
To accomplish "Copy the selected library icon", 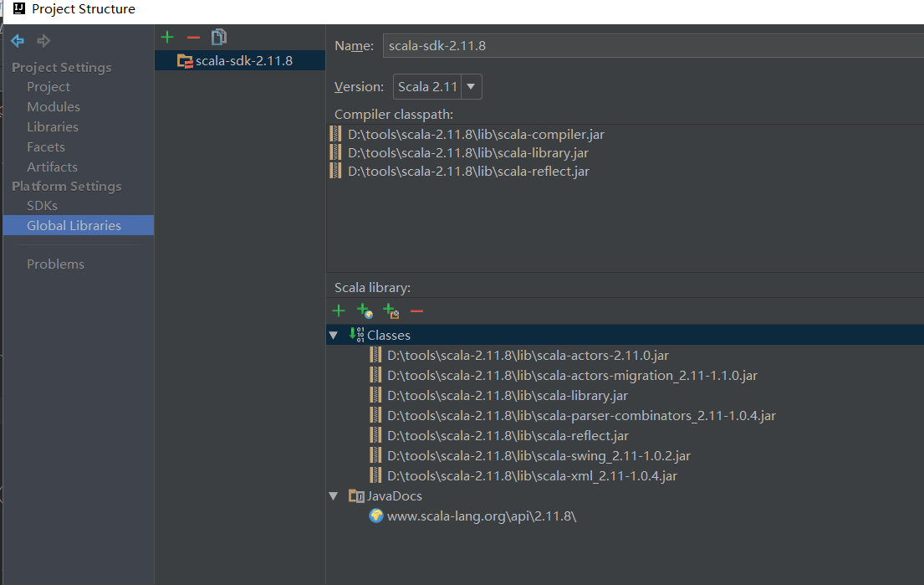I will [219, 37].
